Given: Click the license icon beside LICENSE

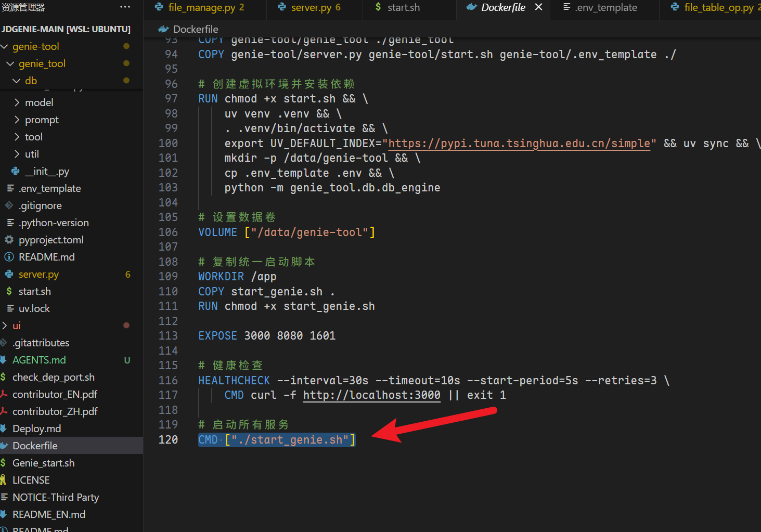Looking at the screenshot, I should pos(4,480).
